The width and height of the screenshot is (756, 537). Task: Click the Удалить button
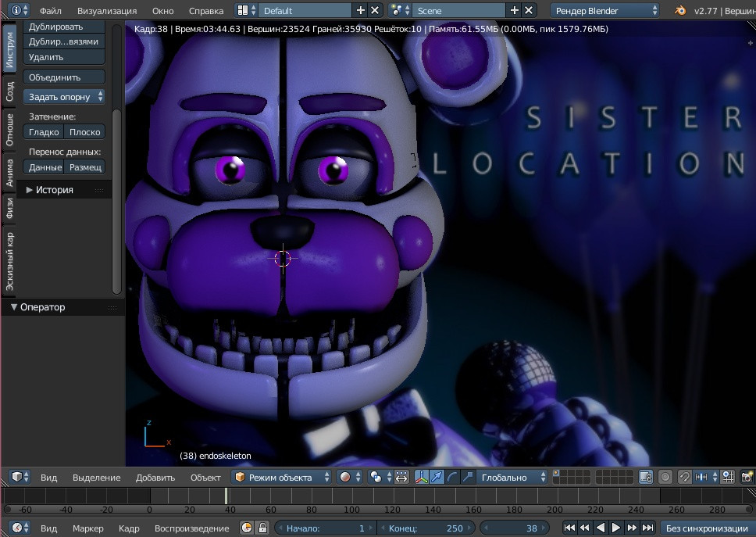click(x=64, y=57)
